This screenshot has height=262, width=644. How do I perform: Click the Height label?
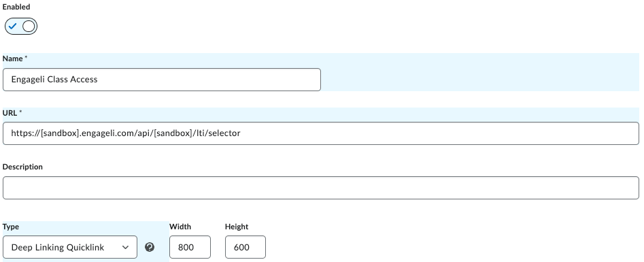[237, 227]
